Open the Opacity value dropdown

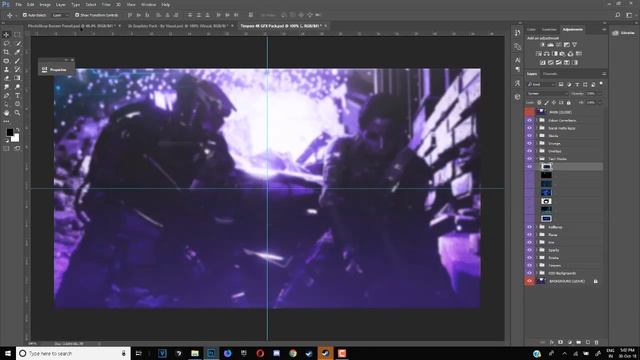[x=599, y=93]
